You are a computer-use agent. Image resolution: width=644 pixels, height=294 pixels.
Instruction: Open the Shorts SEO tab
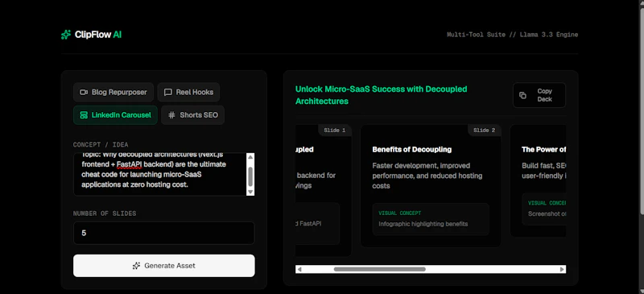click(x=192, y=115)
